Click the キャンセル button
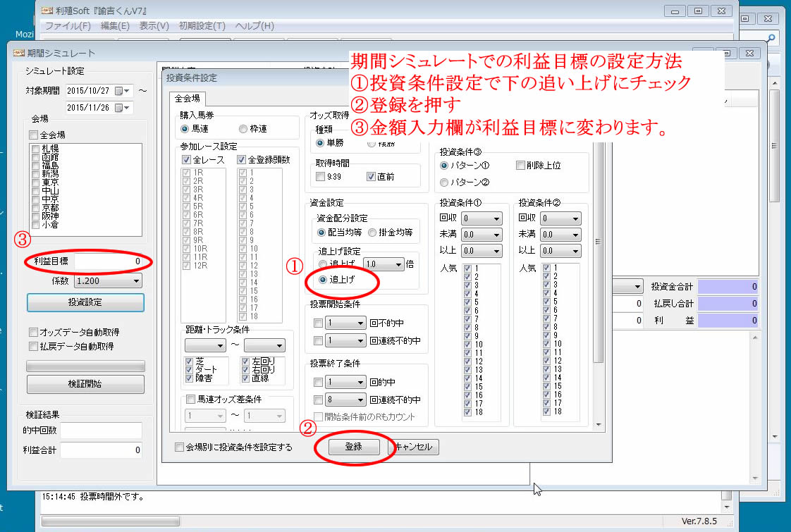Image resolution: width=791 pixels, height=532 pixels. click(416, 447)
